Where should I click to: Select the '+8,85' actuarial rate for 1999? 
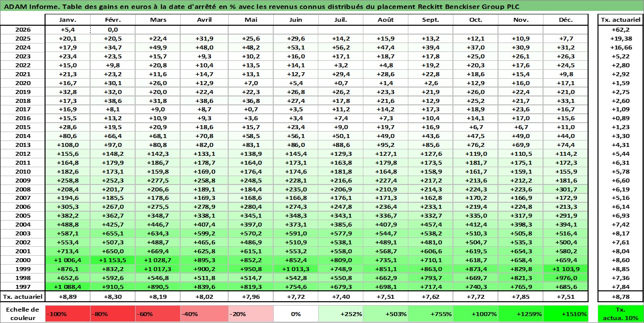(620, 269)
